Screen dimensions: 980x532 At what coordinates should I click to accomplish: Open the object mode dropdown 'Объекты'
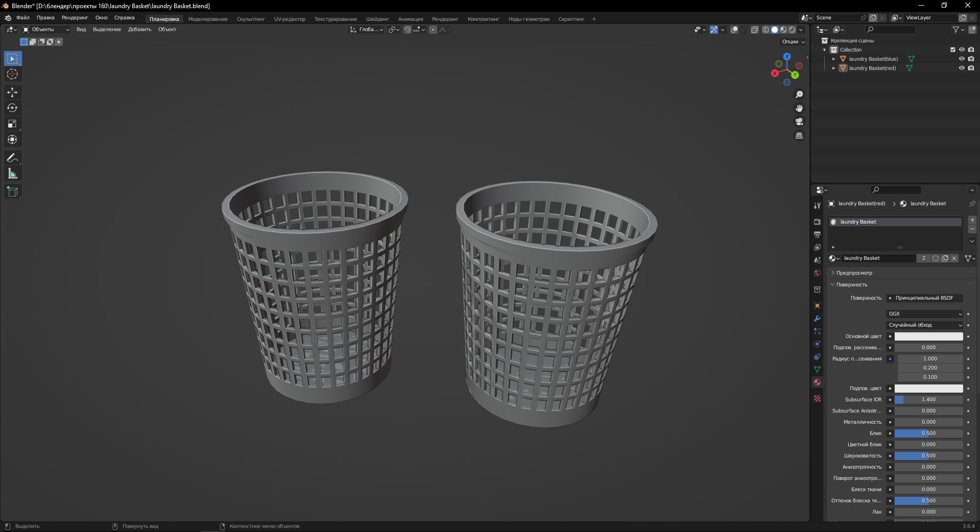point(46,30)
